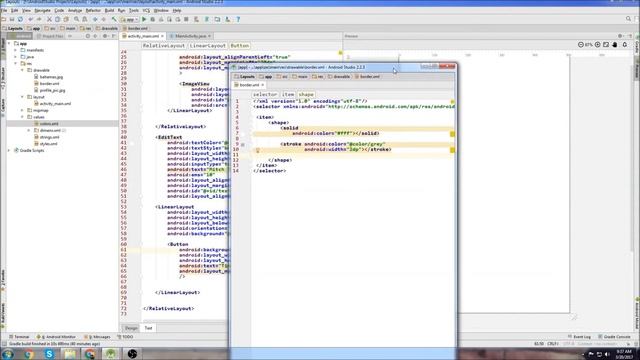Zoom out the layout Preview
The image size is (640, 360).
tap(581, 44)
